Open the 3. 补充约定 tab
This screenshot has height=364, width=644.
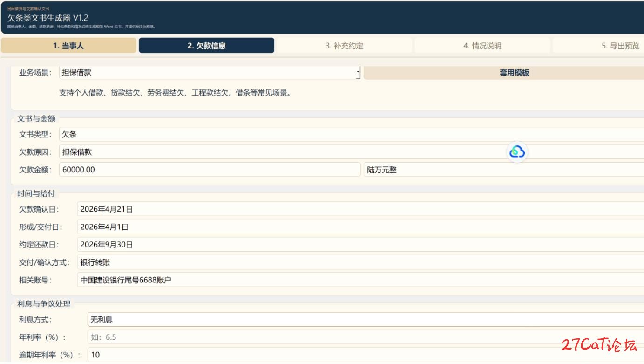click(x=344, y=46)
